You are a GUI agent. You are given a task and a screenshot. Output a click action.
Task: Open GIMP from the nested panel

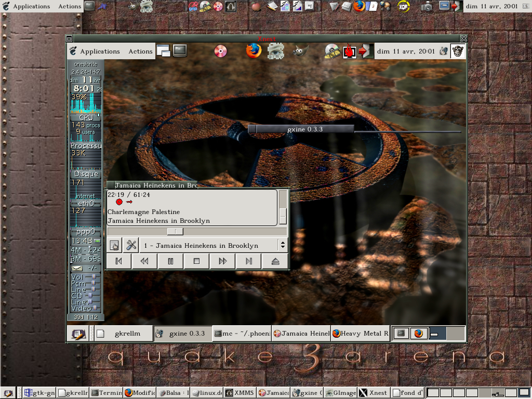[x=298, y=51]
